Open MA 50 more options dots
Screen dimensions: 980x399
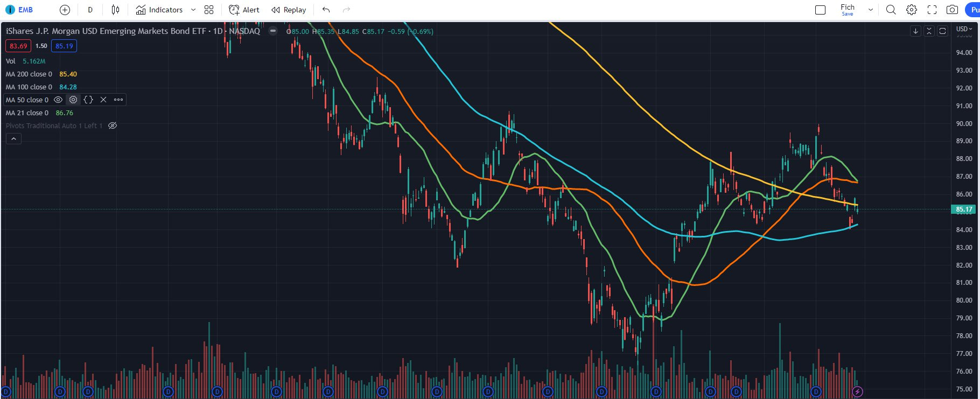point(118,100)
